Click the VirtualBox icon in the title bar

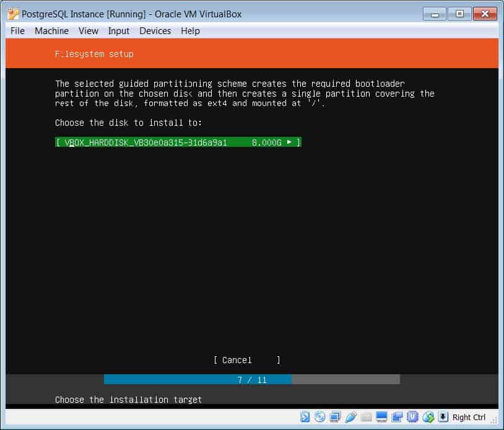tap(13, 14)
